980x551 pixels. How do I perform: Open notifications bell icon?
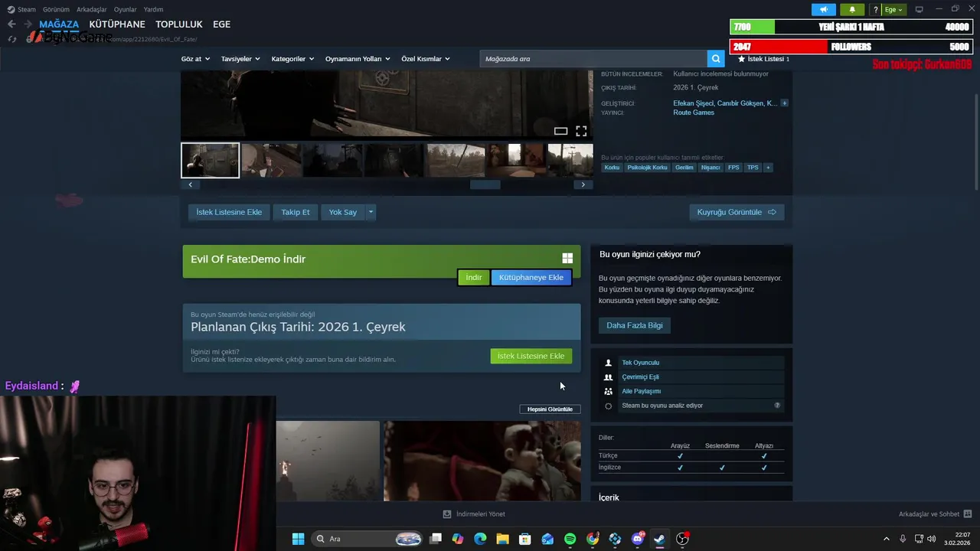click(852, 9)
